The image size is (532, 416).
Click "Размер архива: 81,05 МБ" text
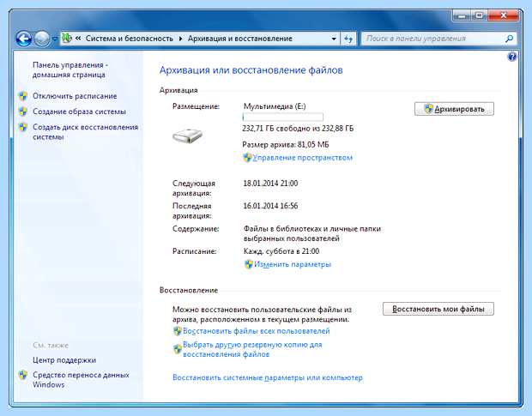point(286,145)
